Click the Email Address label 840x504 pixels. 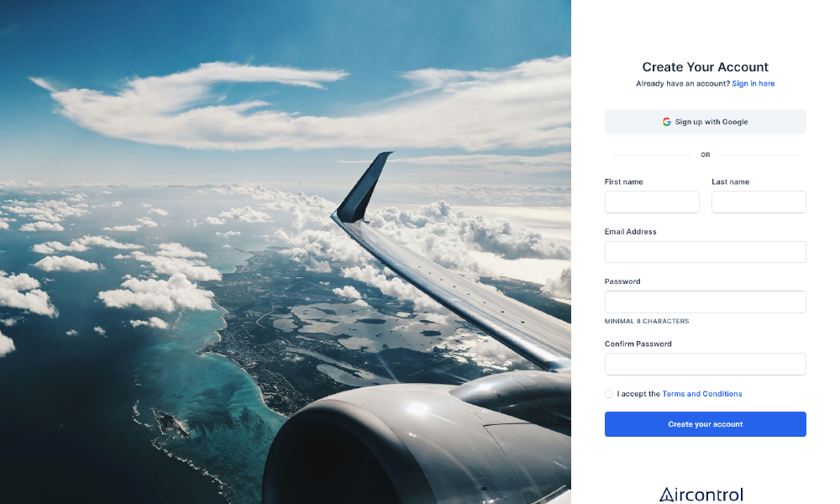[631, 231]
